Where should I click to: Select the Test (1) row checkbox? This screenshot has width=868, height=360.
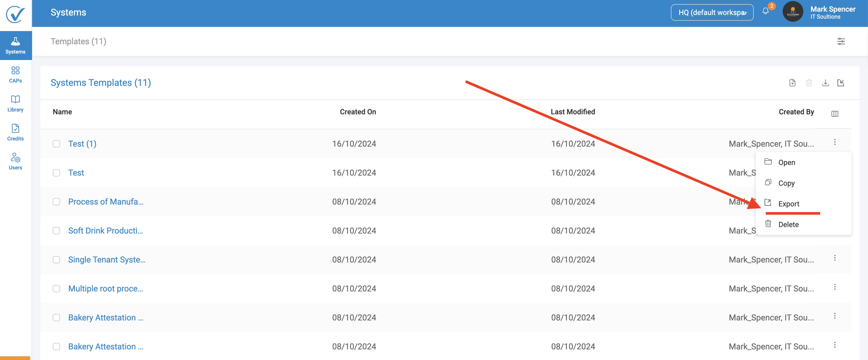click(57, 144)
